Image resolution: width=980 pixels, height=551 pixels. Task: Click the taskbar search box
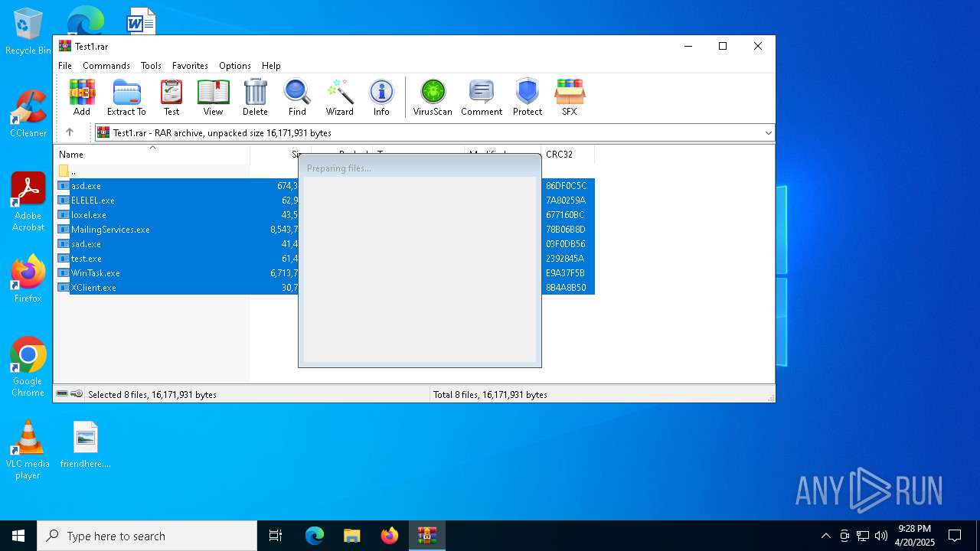coord(147,536)
